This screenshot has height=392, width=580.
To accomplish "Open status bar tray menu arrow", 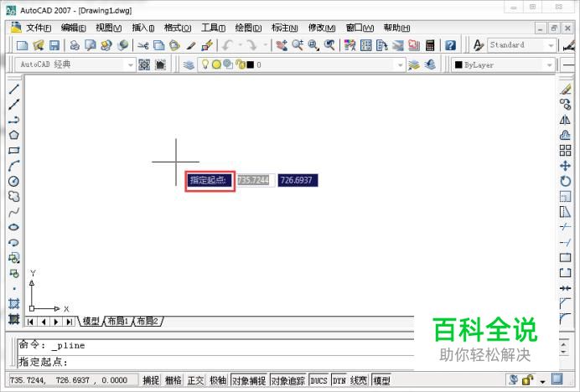I will [542, 381].
